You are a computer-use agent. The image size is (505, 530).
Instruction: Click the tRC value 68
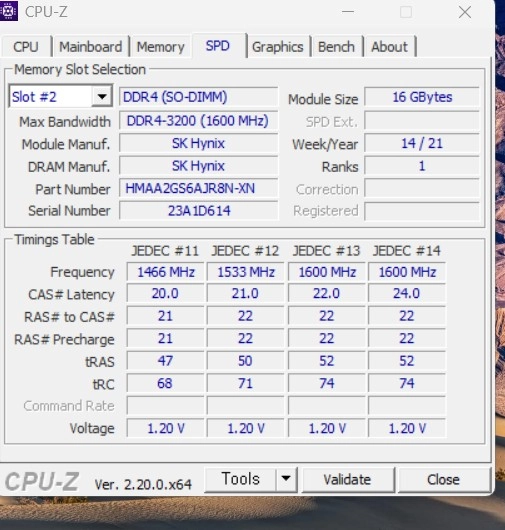tap(166, 383)
